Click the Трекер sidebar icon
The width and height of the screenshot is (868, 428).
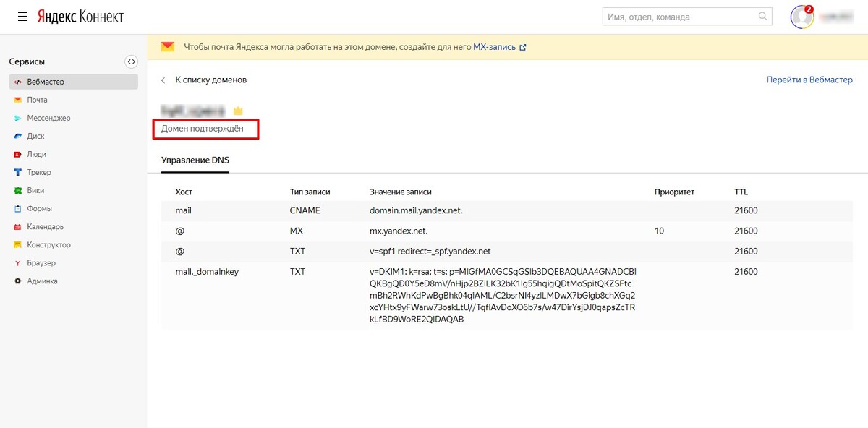coord(17,172)
